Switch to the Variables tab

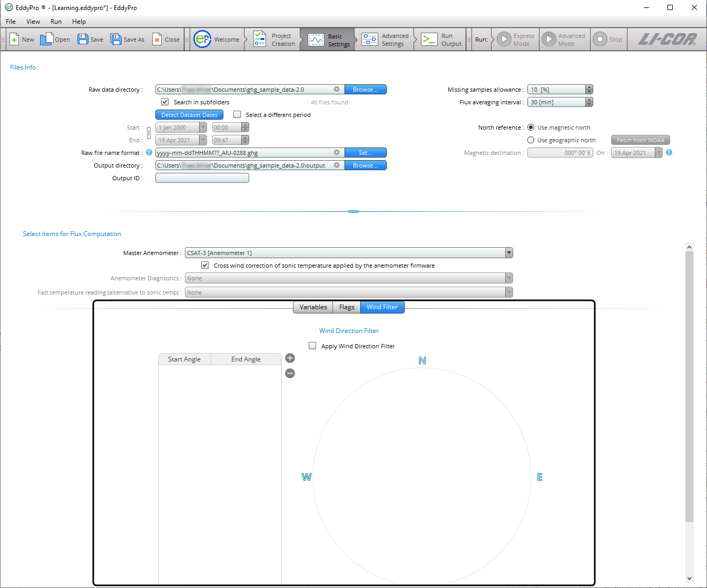313,307
